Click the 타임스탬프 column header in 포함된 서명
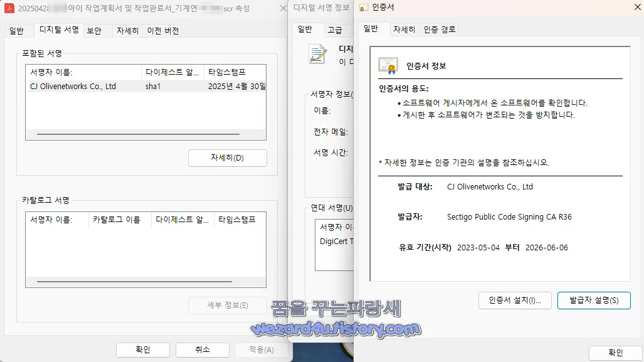 tap(235, 72)
